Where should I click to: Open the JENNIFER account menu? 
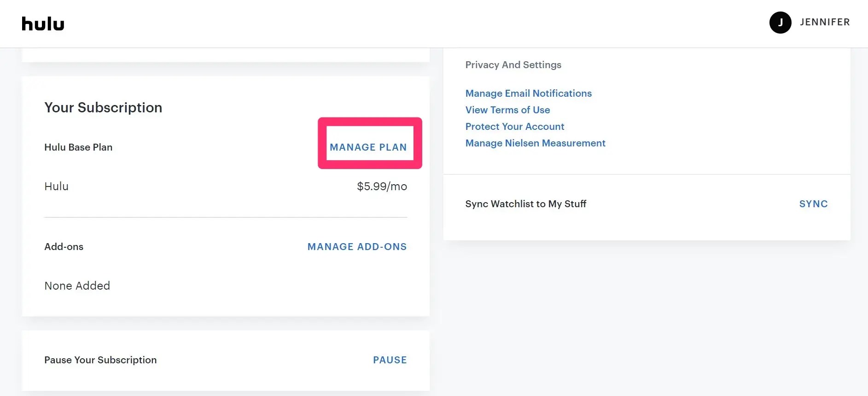click(825, 22)
